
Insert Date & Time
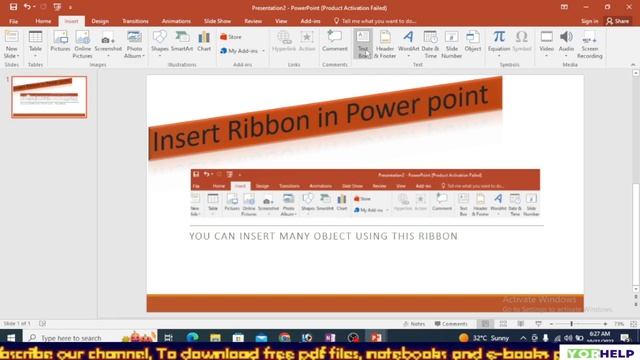[431, 44]
